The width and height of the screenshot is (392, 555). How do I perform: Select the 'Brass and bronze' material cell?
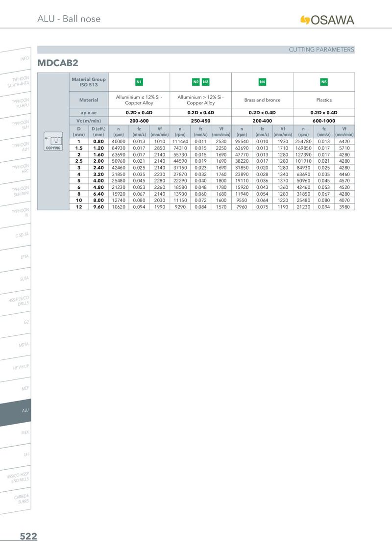pyautogui.click(x=262, y=100)
